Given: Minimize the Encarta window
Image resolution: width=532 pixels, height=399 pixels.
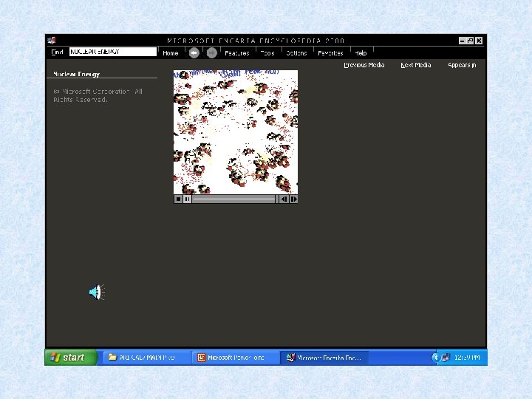Looking at the screenshot, I should tap(462, 41).
